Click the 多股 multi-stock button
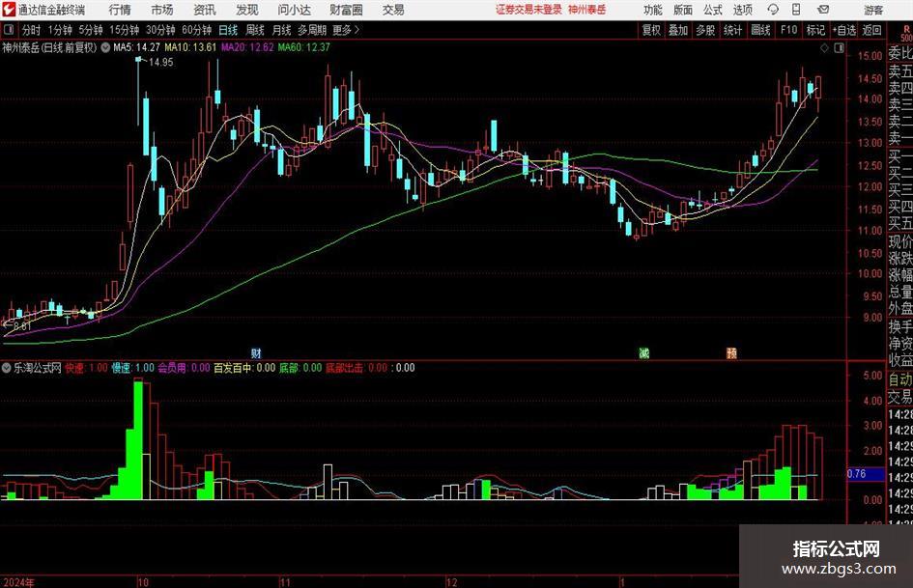Viewport: 913px width, 588px height. point(705,30)
